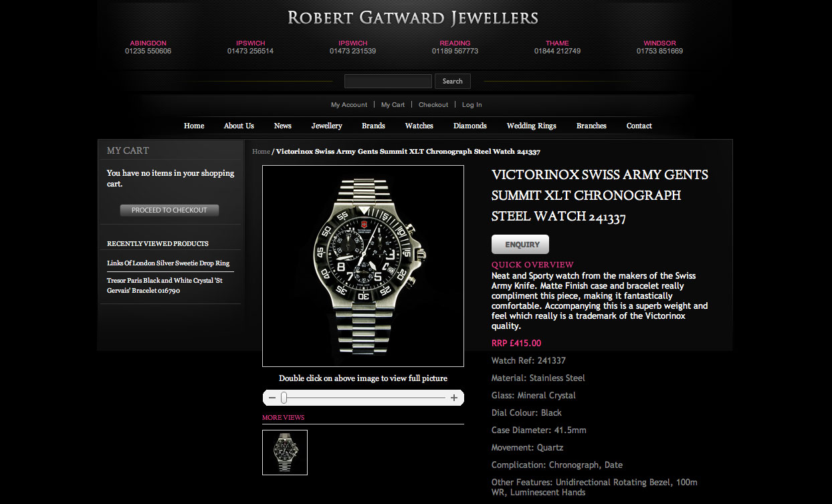Screen dimensions: 832x504
Task: Open the Branches menu item
Action: click(591, 126)
